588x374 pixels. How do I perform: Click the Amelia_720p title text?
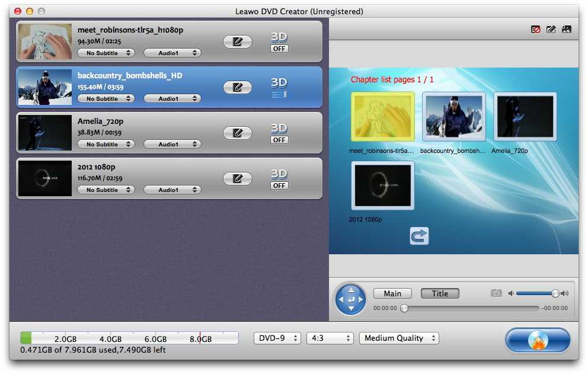(101, 121)
